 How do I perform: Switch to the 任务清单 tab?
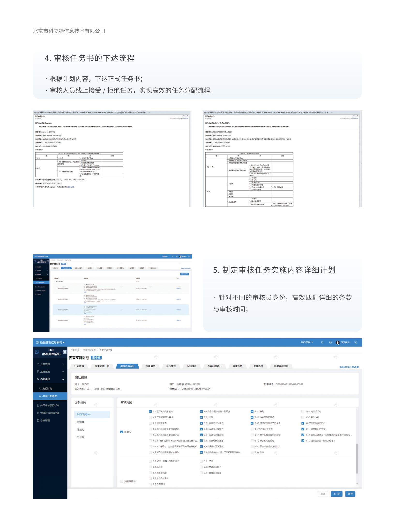150,366
